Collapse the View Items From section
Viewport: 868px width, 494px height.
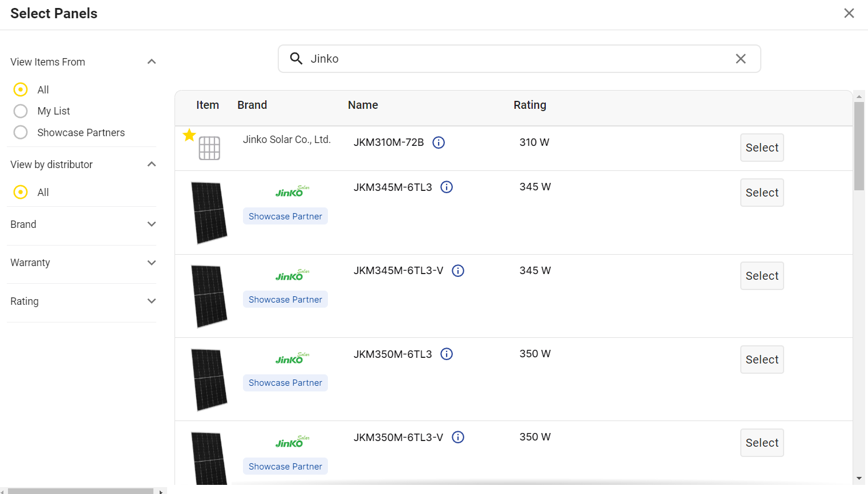[x=152, y=62]
